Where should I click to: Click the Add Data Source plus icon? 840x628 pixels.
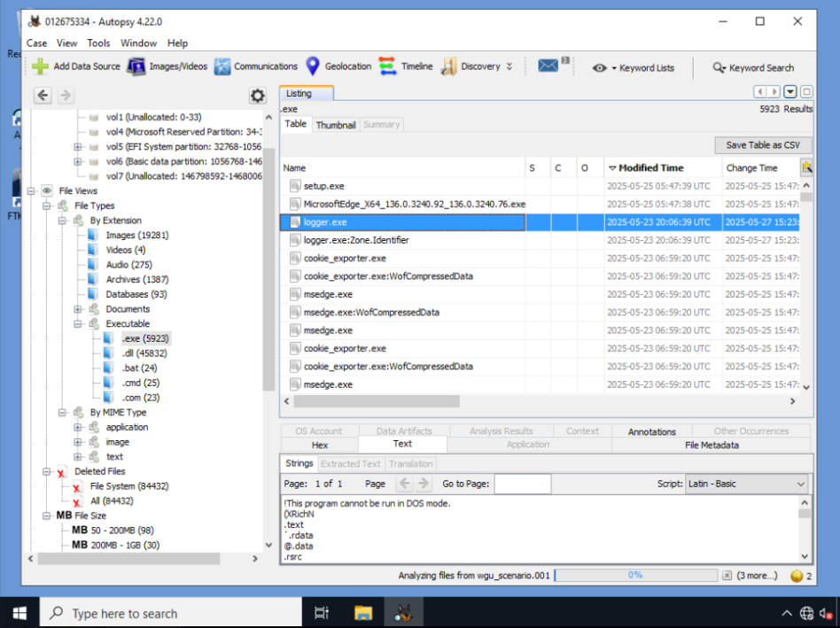[40, 66]
